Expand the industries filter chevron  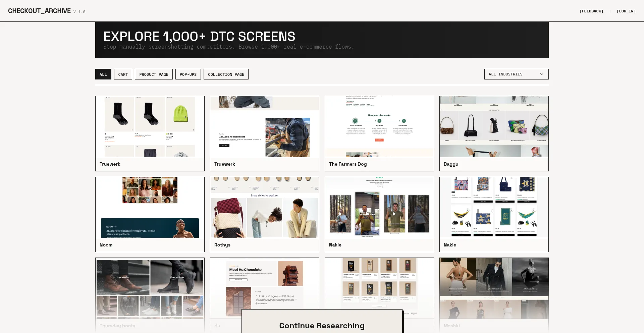[541, 74]
